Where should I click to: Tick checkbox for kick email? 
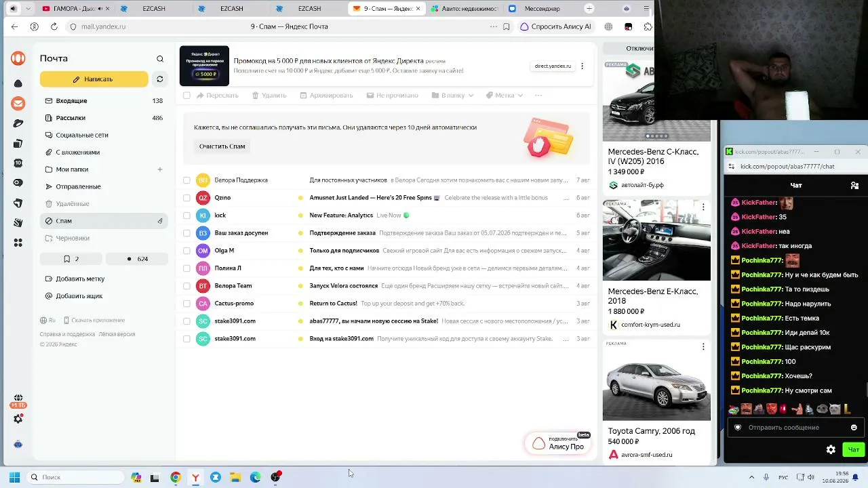186,216
